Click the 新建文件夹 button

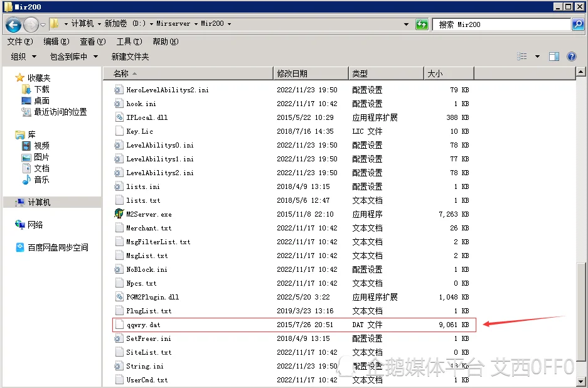[130, 57]
